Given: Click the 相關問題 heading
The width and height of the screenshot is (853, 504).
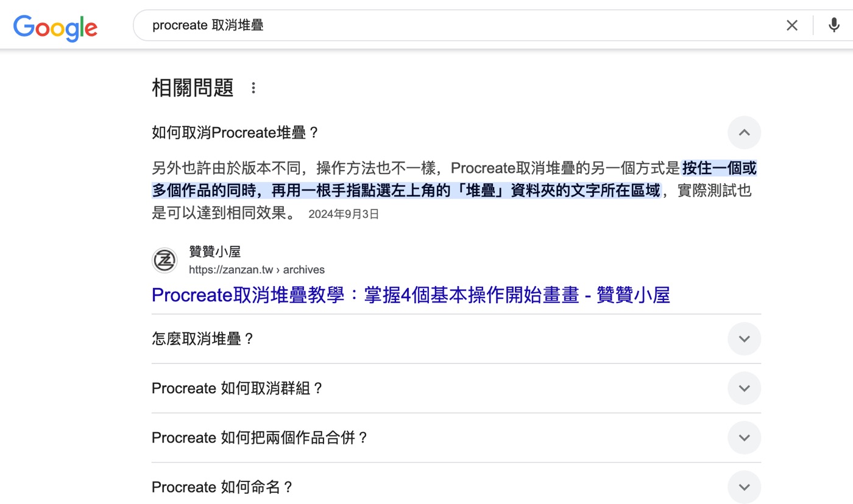Looking at the screenshot, I should click(193, 88).
